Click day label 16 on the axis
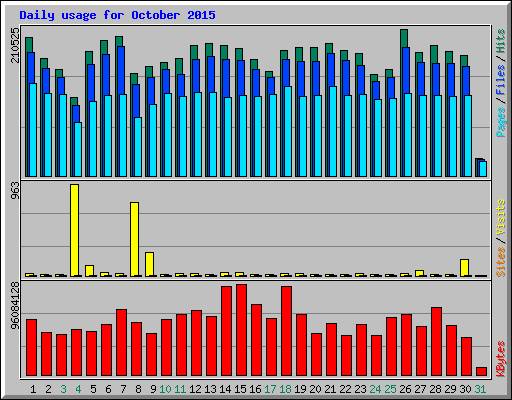This screenshot has width=512, height=400. (255, 389)
